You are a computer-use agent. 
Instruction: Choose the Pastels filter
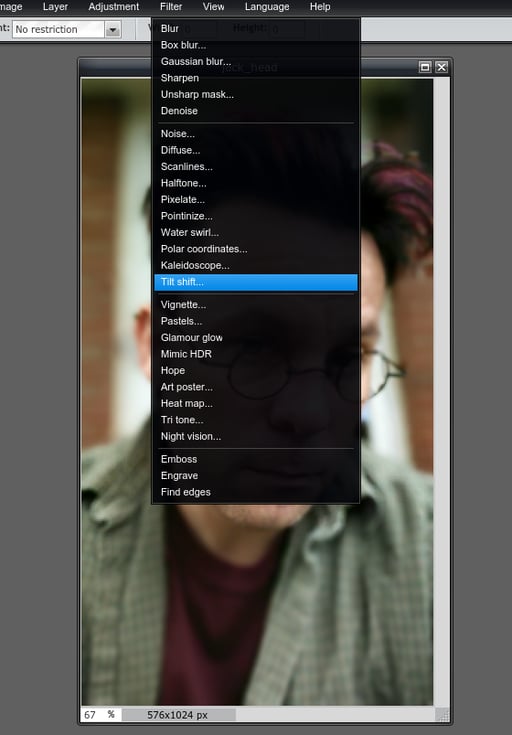coord(256,321)
